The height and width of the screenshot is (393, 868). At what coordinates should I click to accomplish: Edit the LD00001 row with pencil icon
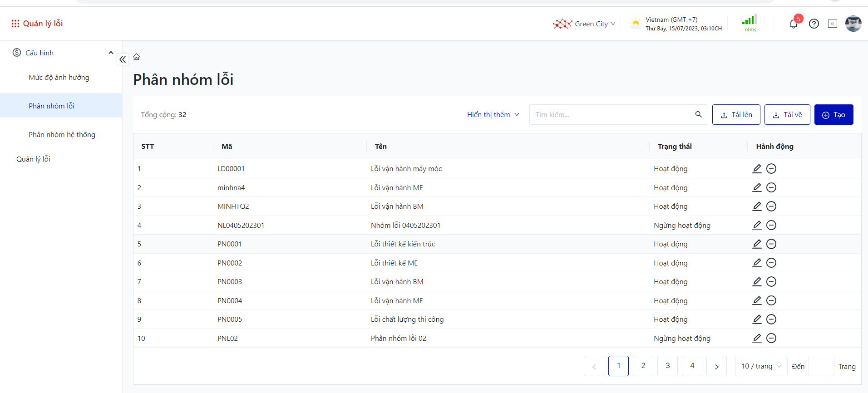pyautogui.click(x=757, y=169)
